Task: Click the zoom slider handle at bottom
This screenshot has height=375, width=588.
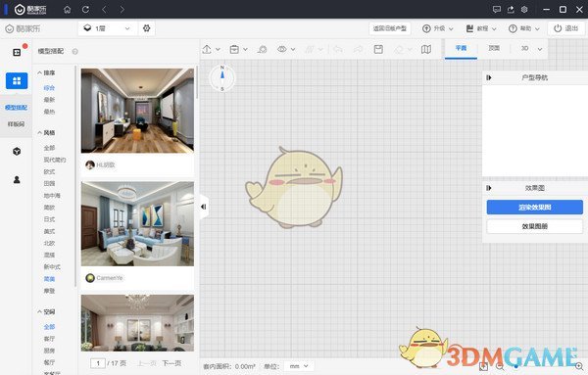Action: (516, 366)
